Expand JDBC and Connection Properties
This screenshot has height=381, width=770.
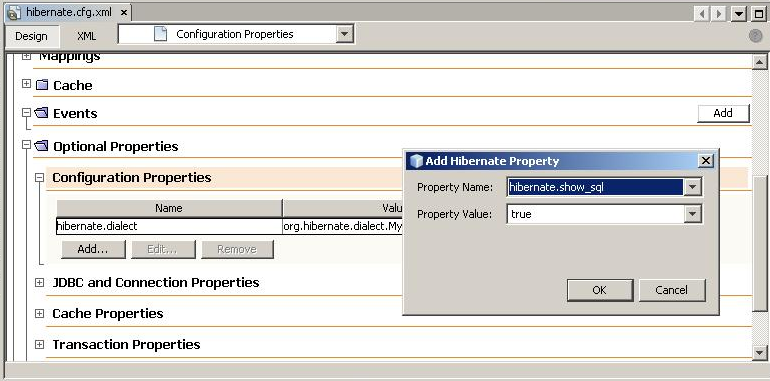pos(39,282)
